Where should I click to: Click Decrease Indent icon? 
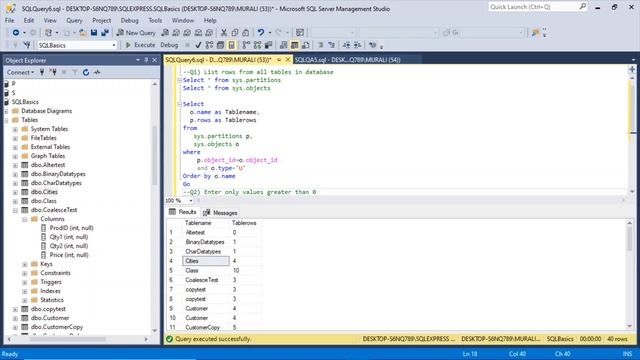[346, 45]
